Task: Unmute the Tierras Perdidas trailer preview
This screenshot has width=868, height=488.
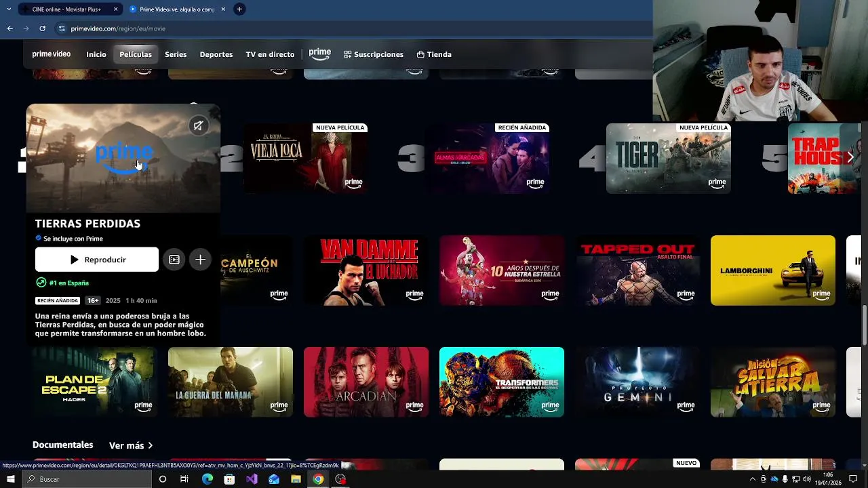Action: click(198, 125)
